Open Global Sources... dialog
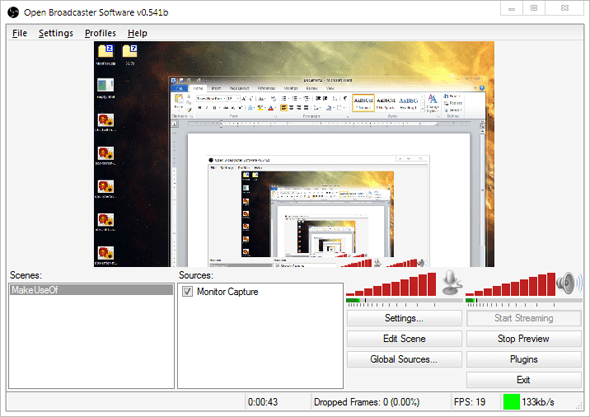 404,359
